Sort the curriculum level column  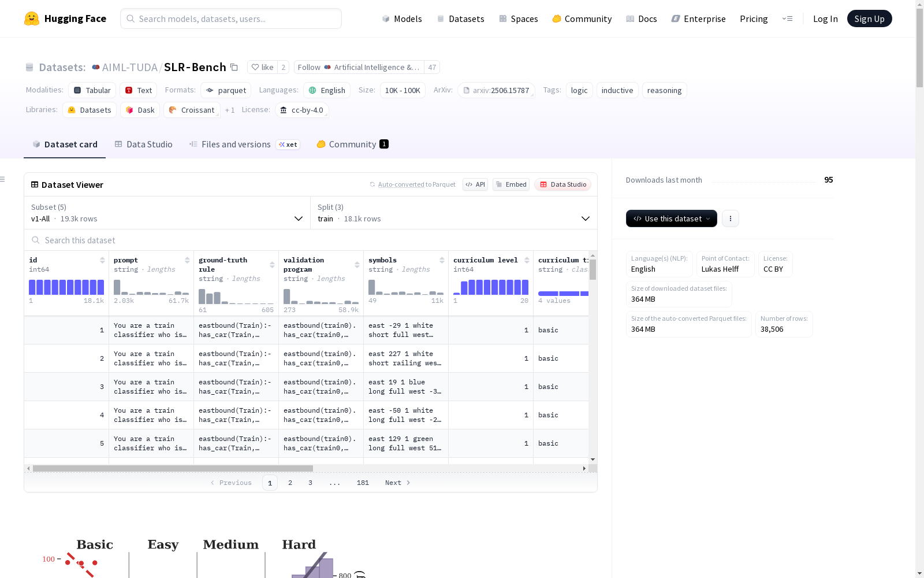click(527, 260)
